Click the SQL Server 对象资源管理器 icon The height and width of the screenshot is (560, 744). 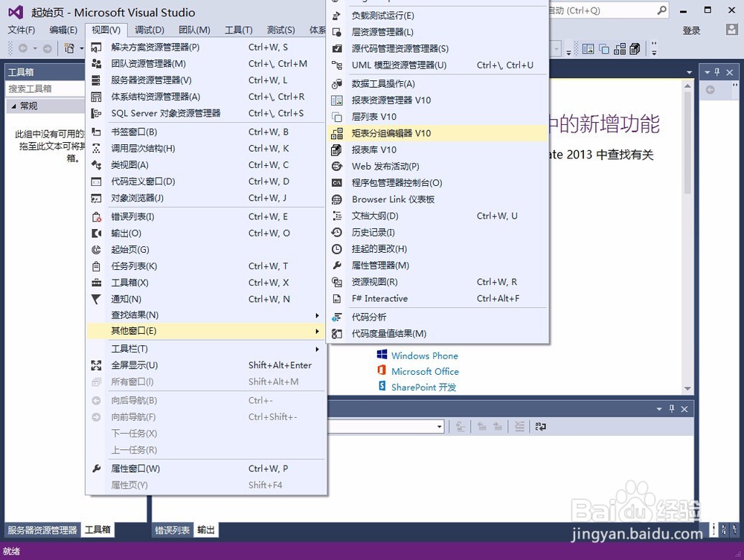[96, 113]
